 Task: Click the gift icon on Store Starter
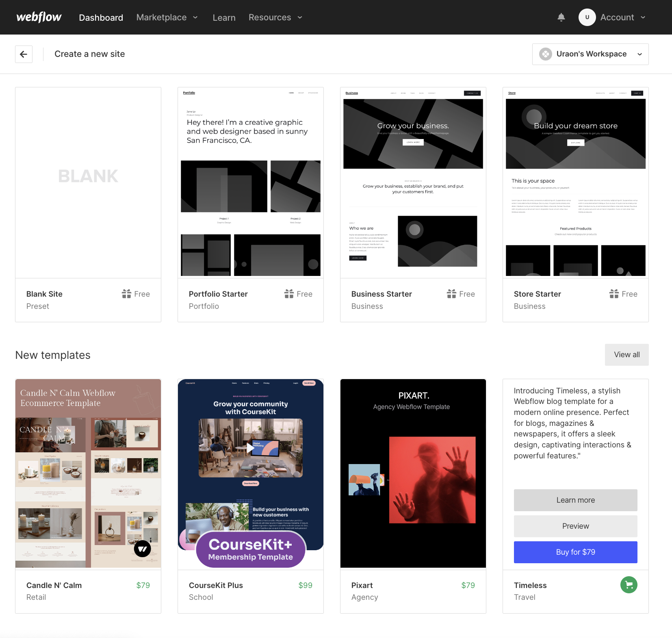[x=614, y=294]
